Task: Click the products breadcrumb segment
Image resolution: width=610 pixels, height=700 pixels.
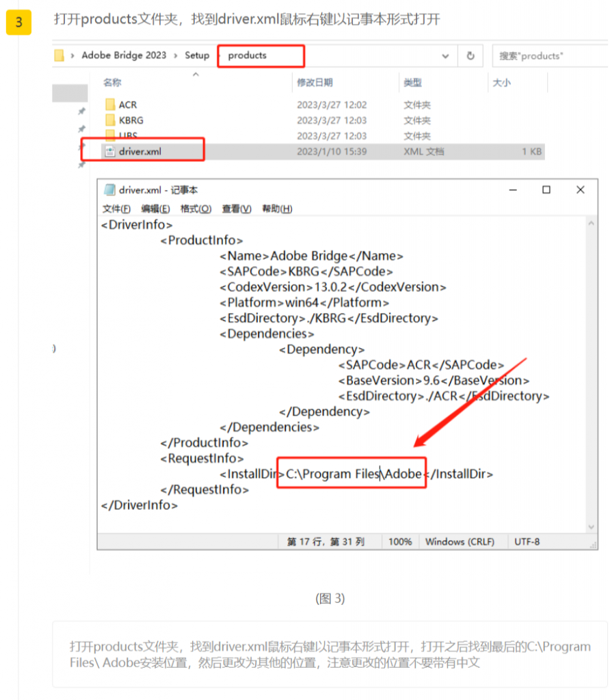Action: (247, 55)
